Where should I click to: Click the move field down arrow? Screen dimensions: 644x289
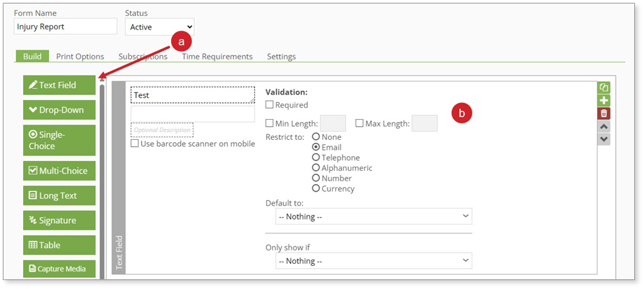603,139
